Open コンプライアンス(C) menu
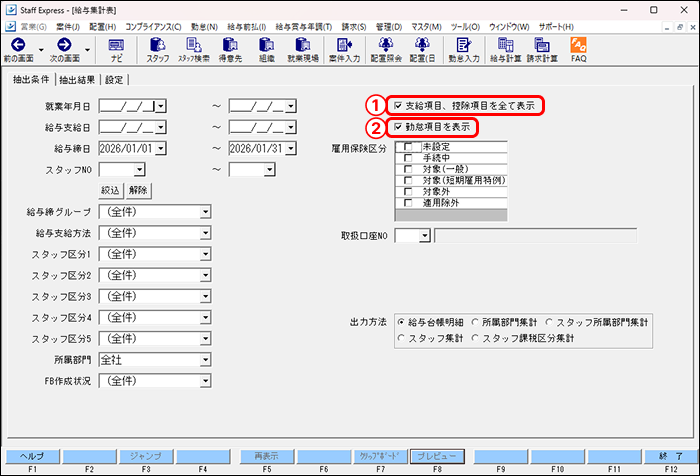 coord(153,27)
